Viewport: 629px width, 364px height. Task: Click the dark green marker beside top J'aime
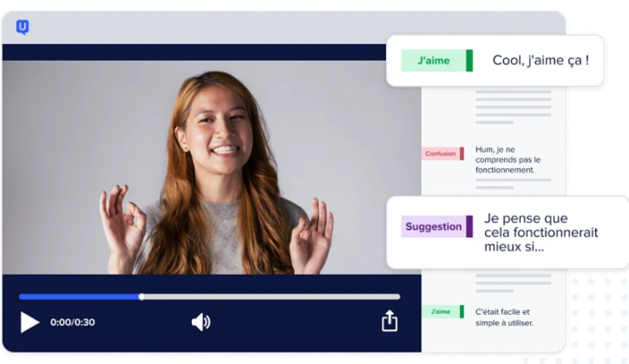(469, 61)
